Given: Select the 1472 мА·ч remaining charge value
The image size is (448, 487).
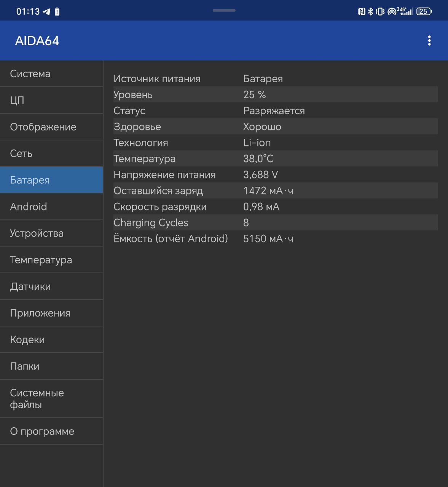Looking at the screenshot, I should coord(268,191).
